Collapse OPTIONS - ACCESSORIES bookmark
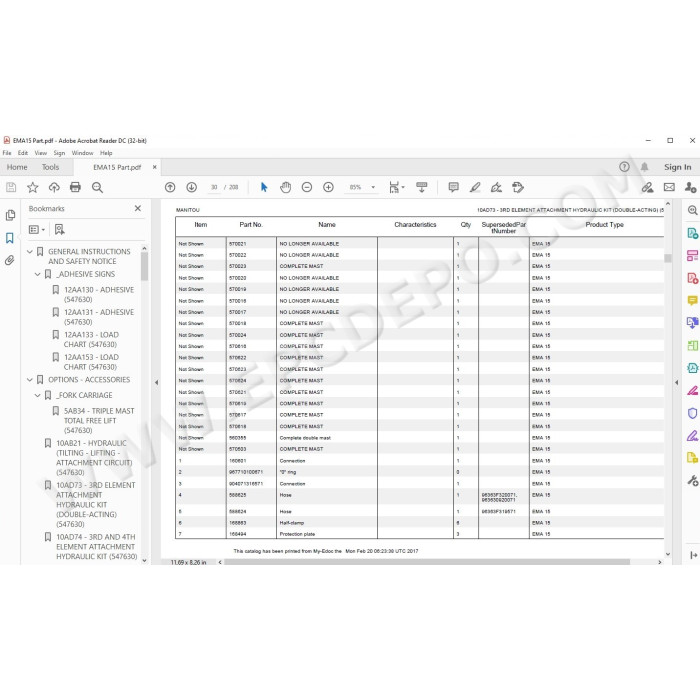 pyautogui.click(x=30, y=380)
